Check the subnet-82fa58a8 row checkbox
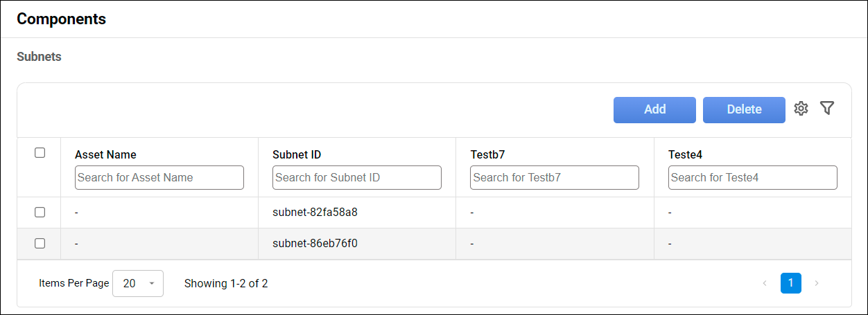Screen dimensions: 868x315 point(40,213)
